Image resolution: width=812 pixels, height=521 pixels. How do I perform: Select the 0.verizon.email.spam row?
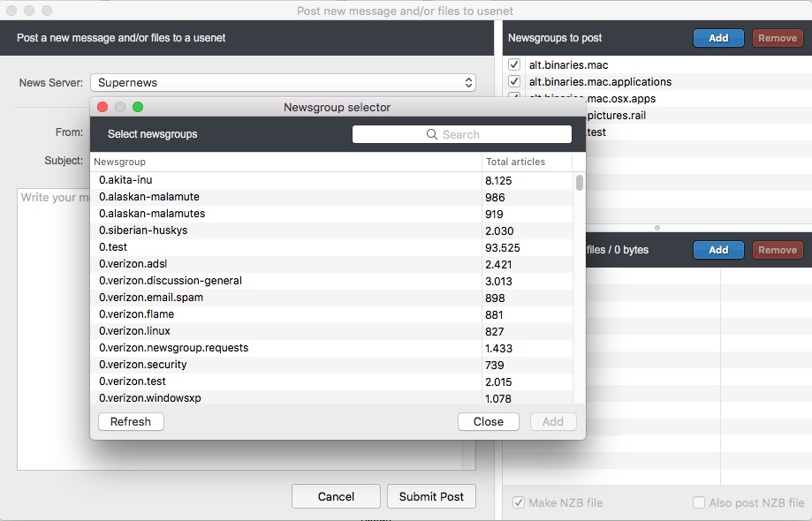click(331, 298)
